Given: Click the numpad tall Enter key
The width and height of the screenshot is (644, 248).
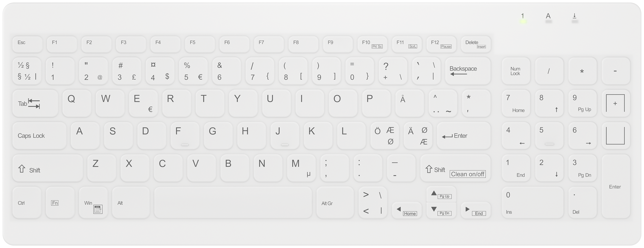Looking at the screenshot, I should point(616,186).
